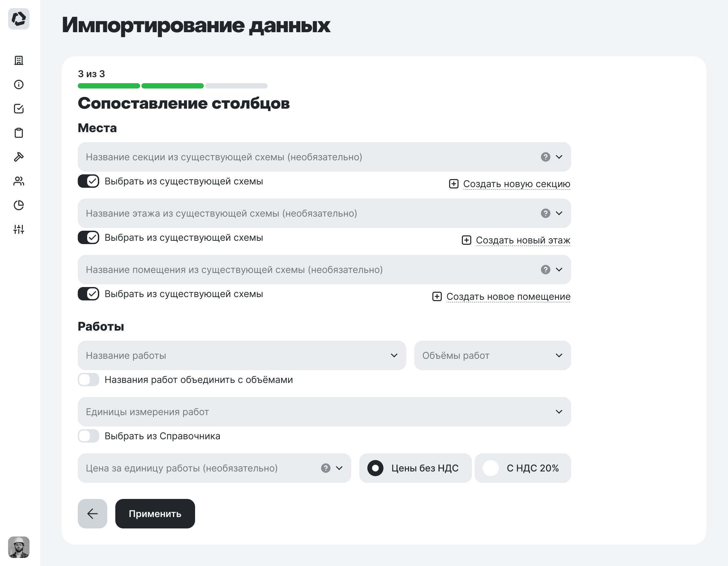Click the third progress bar segment
The image size is (728, 566).
pos(236,86)
